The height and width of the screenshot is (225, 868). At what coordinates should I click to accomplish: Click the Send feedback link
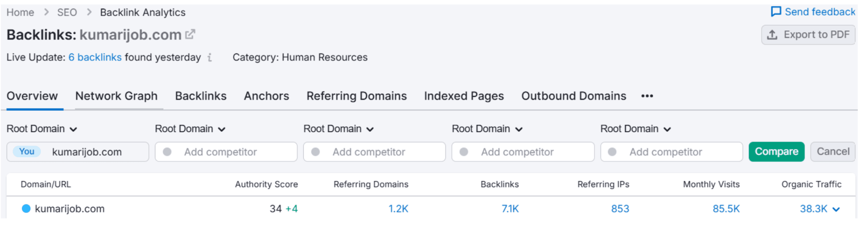[x=813, y=12]
